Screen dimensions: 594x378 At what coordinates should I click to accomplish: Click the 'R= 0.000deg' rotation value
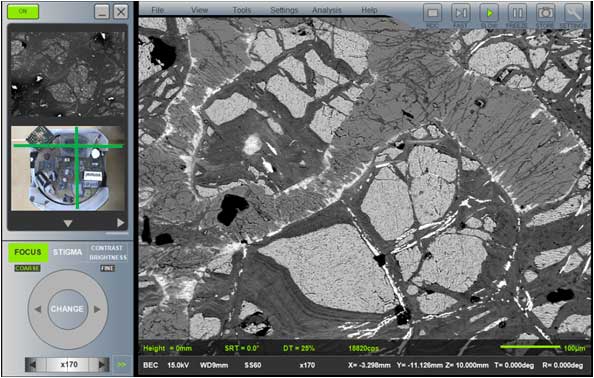[x=563, y=366]
